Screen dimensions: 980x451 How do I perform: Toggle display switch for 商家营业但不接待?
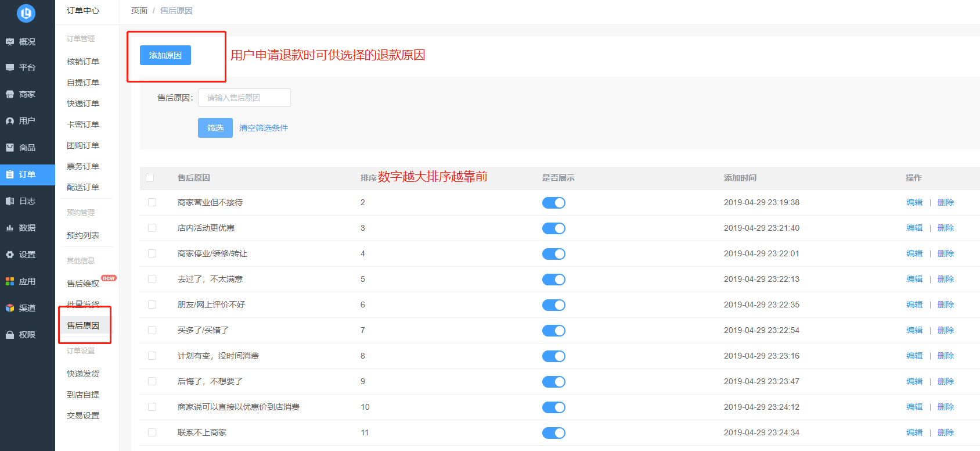(x=554, y=203)
